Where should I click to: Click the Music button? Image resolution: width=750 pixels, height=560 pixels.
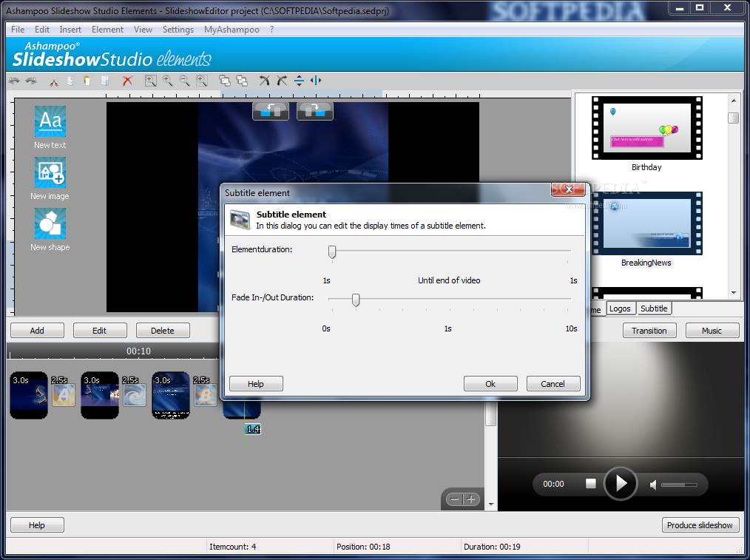(x=712, y=331)
